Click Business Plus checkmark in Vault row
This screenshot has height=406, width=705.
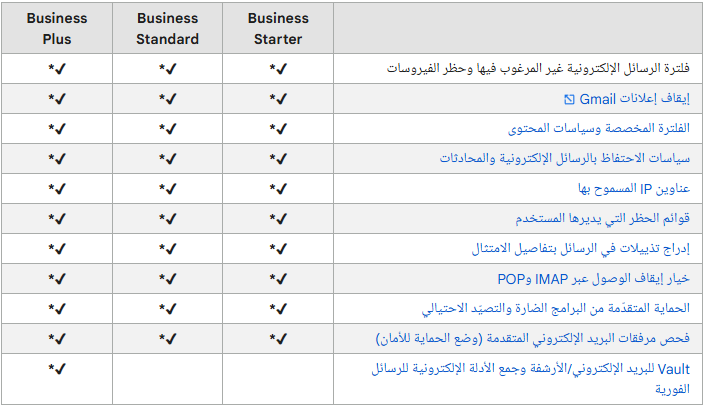pyautogui.click(x=57, y=369)
